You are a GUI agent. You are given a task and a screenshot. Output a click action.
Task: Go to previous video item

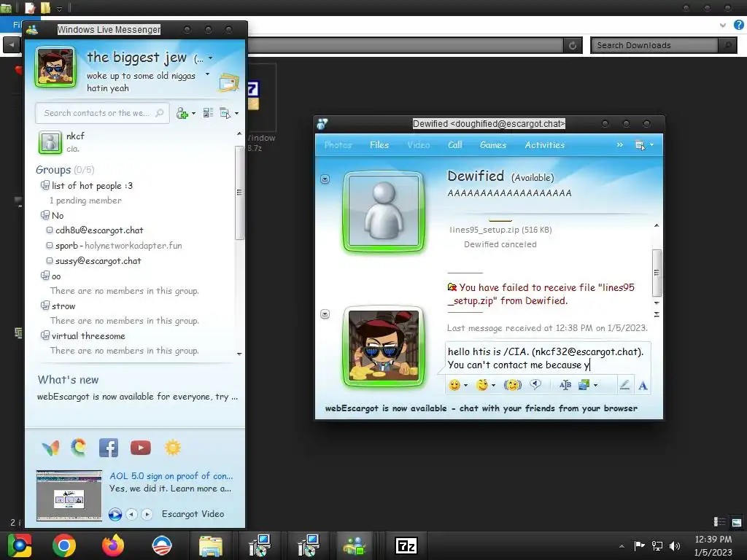tap(132, 514)
